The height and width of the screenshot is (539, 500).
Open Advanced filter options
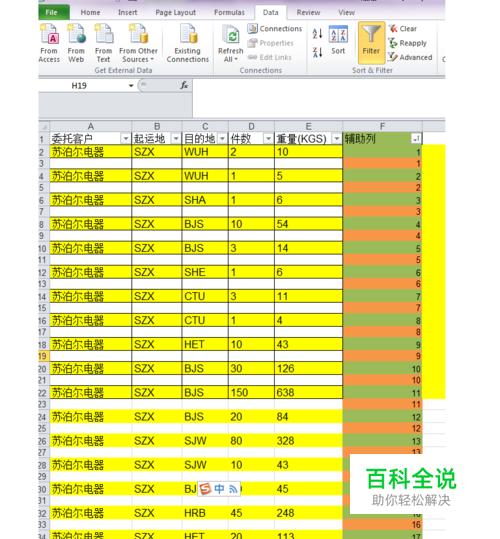pos(410,57)
